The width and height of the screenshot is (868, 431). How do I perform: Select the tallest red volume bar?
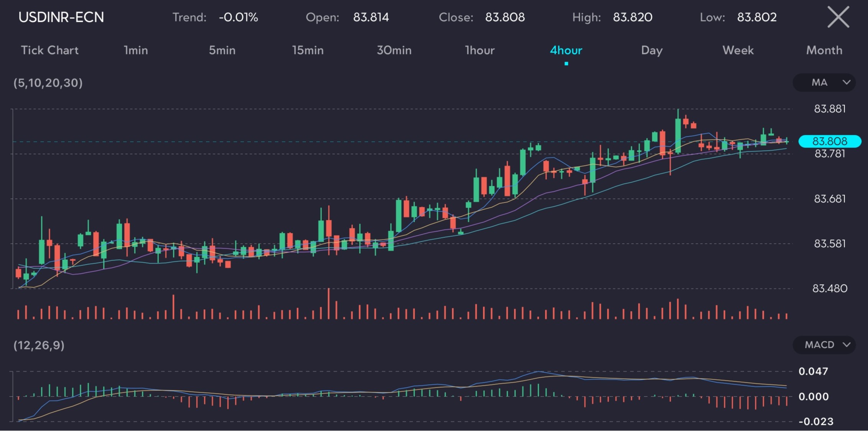(x=328, y=304)
